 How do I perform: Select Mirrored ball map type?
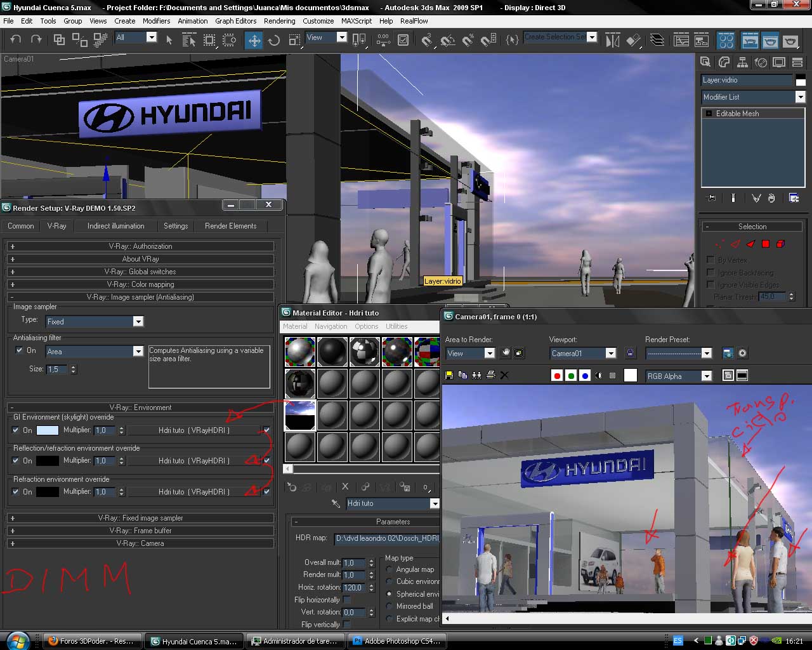tap(390, 606)
